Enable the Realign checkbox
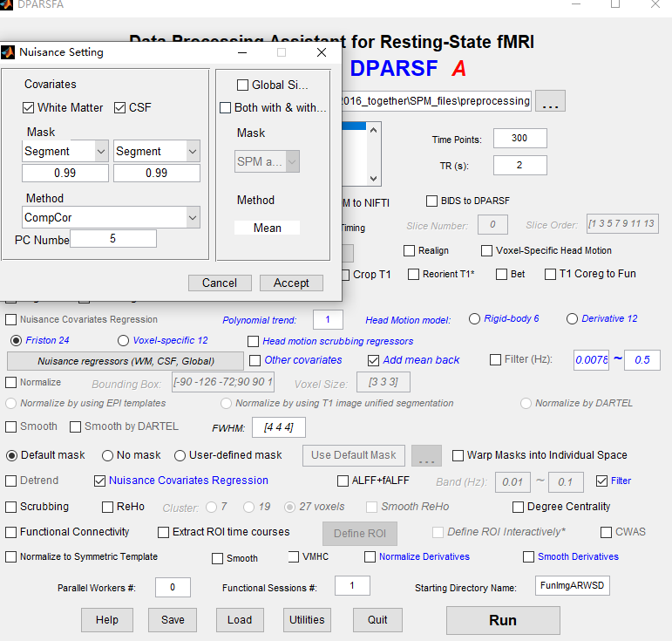The height and width of the screenshot is (641, 672). (410, 250)
